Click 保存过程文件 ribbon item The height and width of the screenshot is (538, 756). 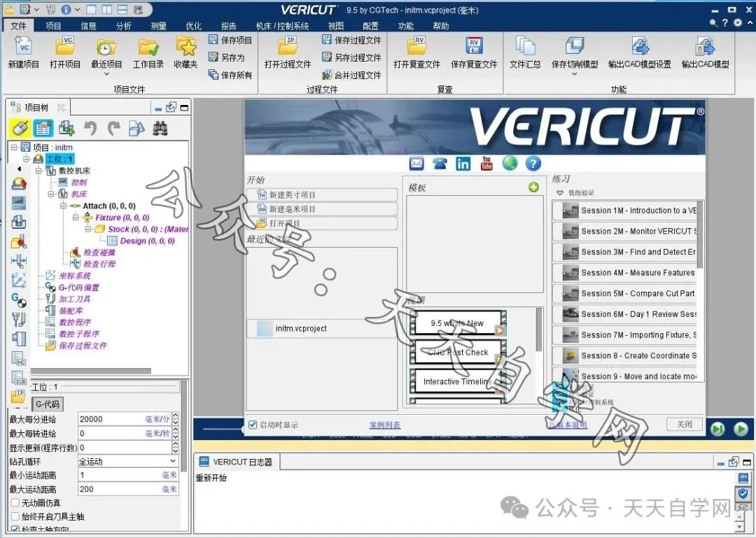351,40
